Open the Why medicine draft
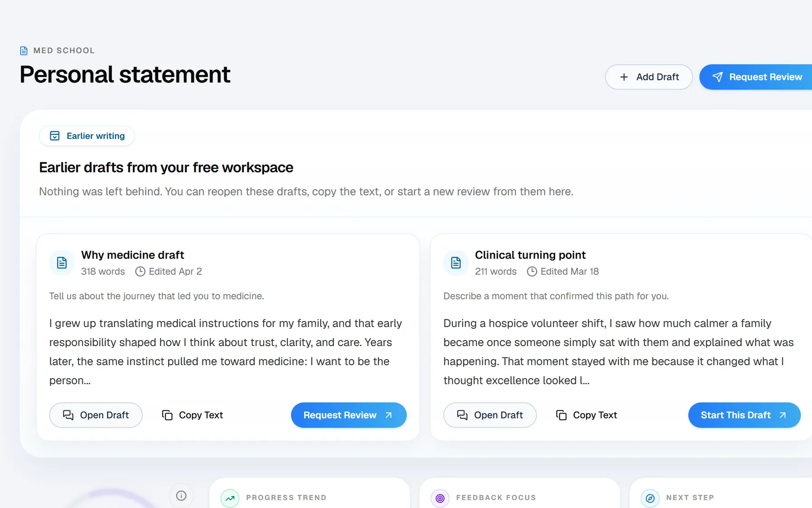The image size is (812, 508). point(96,415)
